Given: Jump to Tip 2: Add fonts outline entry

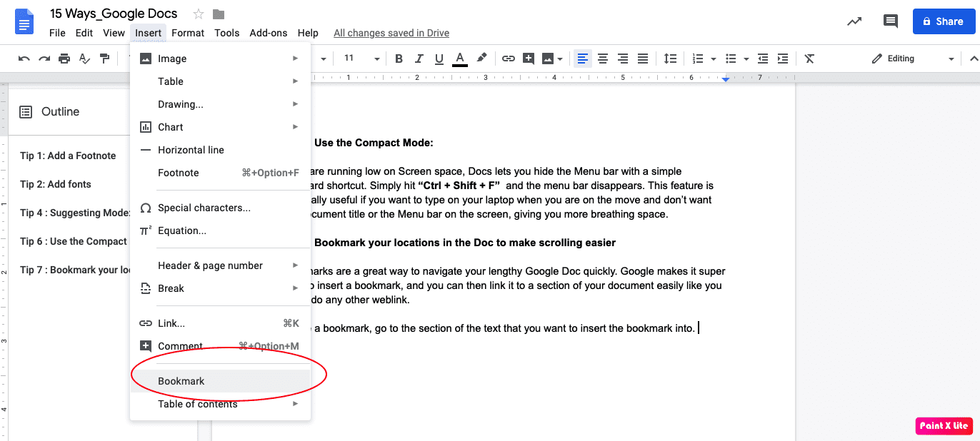Looking at the screenshot, I should point(56,184).
